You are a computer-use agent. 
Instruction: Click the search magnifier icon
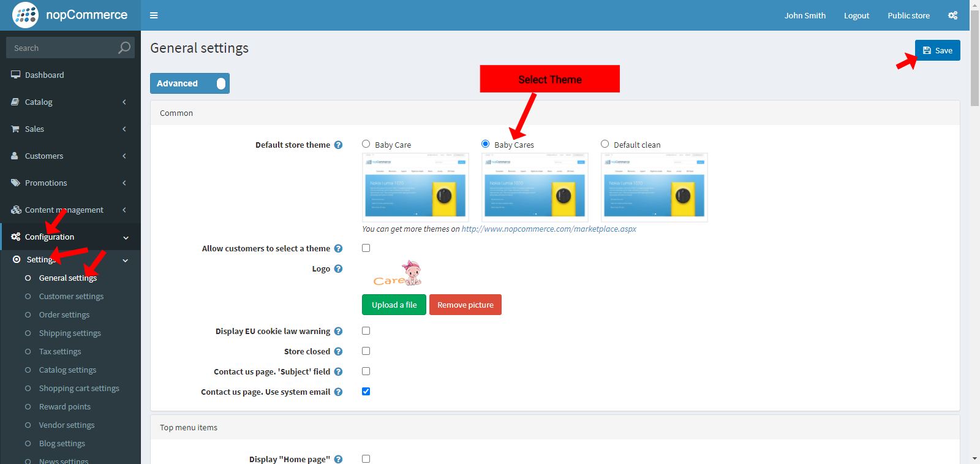124,47
